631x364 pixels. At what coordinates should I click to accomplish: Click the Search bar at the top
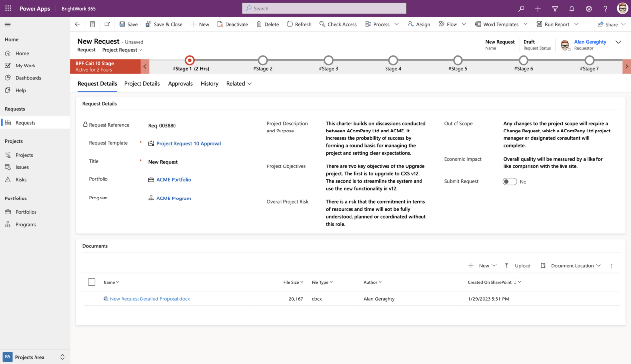click(x=323, y=8)
